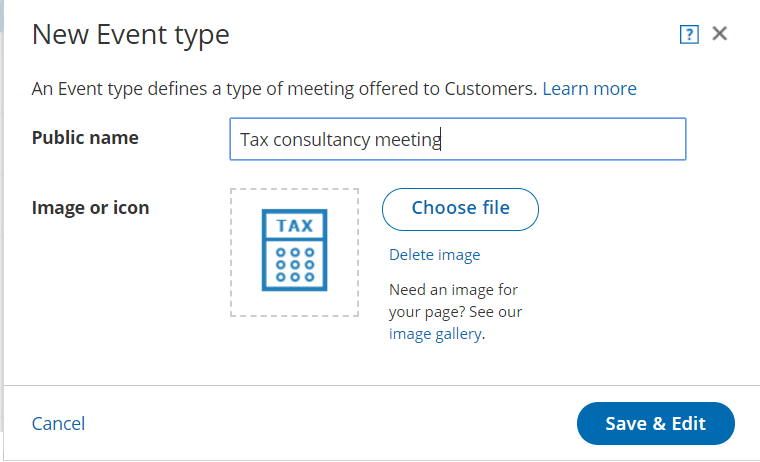Viewport: 760px width, 462px height.
Task: Click the Public name label
Action: coord(85,138)
